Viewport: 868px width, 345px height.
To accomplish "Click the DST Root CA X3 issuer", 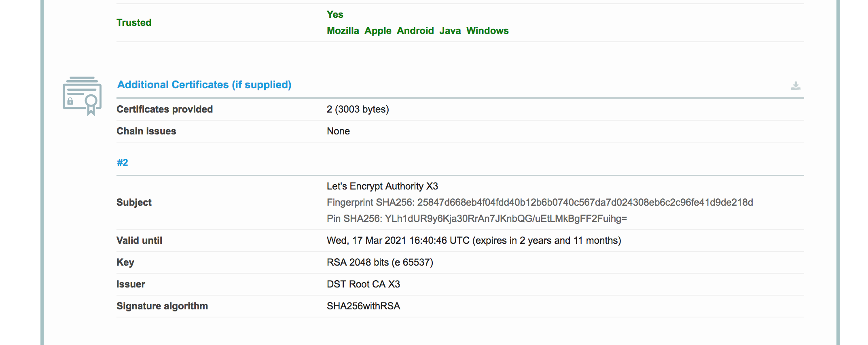I will 363,284.
